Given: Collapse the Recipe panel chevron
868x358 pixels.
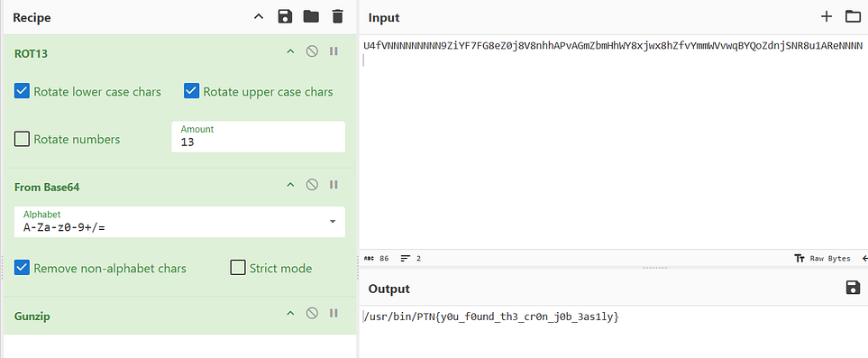Looking at the screenshot, I should 259,16.
